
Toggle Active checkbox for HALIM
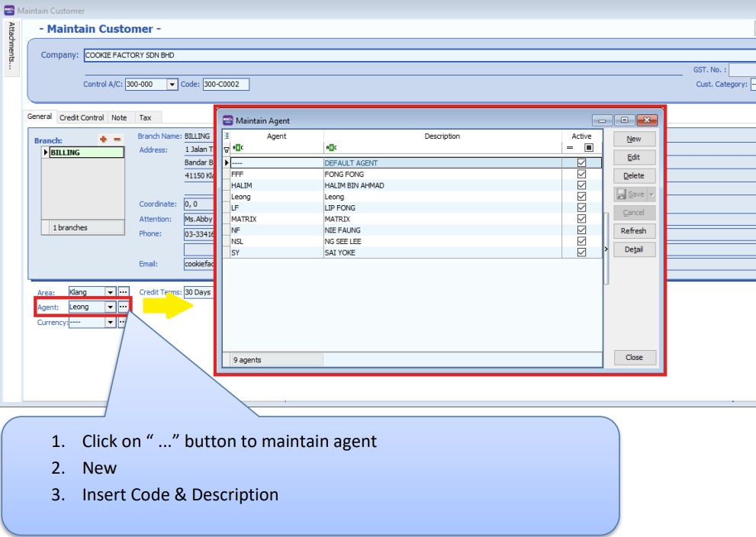(581, 185)
